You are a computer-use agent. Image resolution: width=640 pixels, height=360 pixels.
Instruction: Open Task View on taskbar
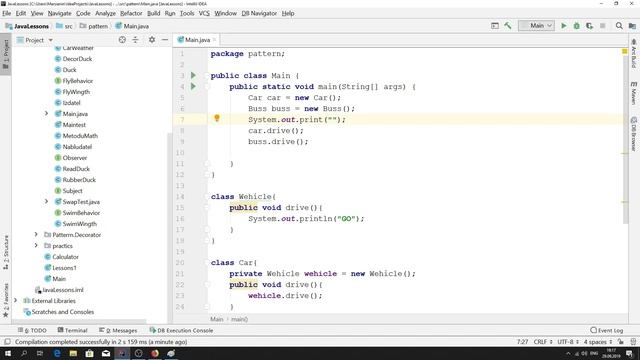[x=40, y=353]
